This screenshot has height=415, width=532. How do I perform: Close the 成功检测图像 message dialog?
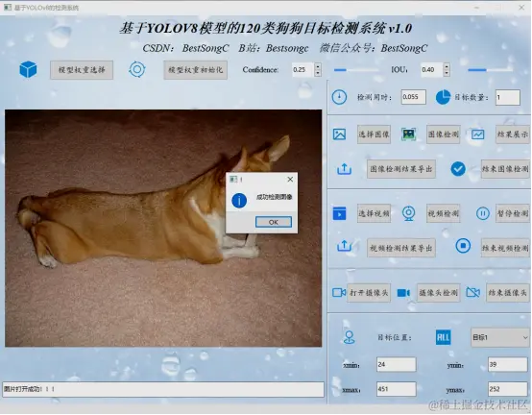(290, 180)
